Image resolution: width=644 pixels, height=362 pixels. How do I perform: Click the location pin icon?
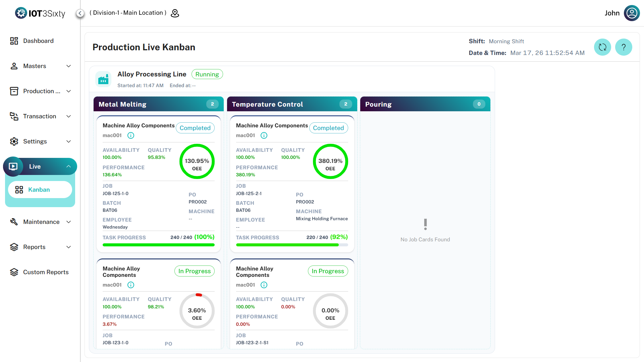tap(175, 13)
